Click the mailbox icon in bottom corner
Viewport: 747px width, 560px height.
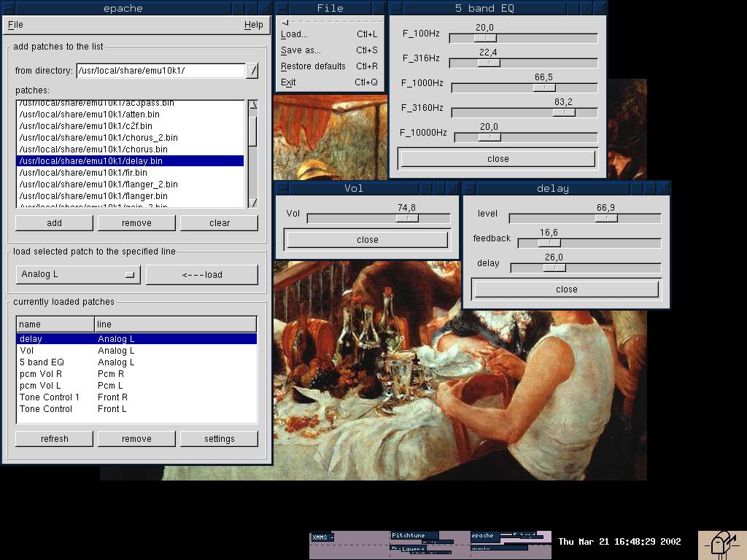pos(721,545)
